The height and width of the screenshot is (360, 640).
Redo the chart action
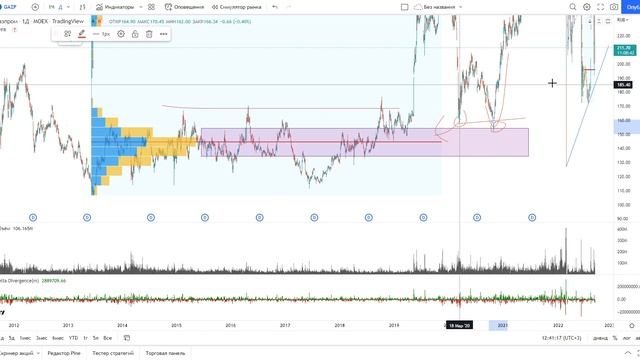coord(289,7)
